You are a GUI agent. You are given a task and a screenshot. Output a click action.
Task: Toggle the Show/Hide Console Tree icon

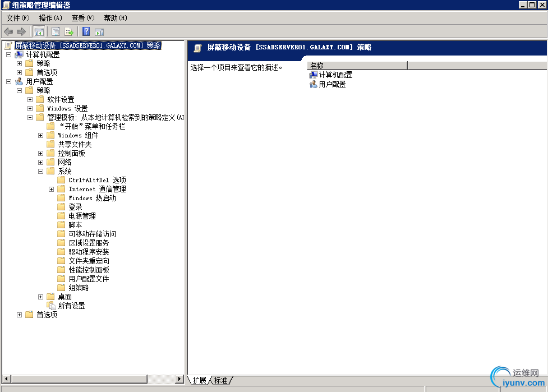[39, 31]
